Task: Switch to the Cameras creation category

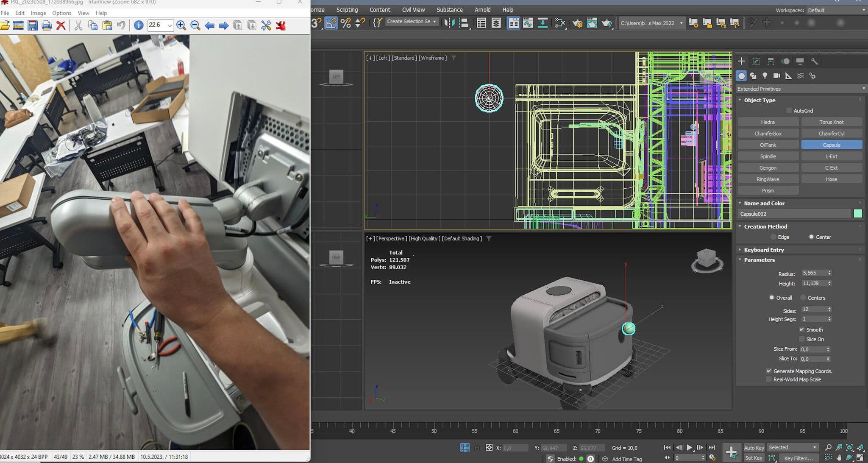Action: [776, 76]
